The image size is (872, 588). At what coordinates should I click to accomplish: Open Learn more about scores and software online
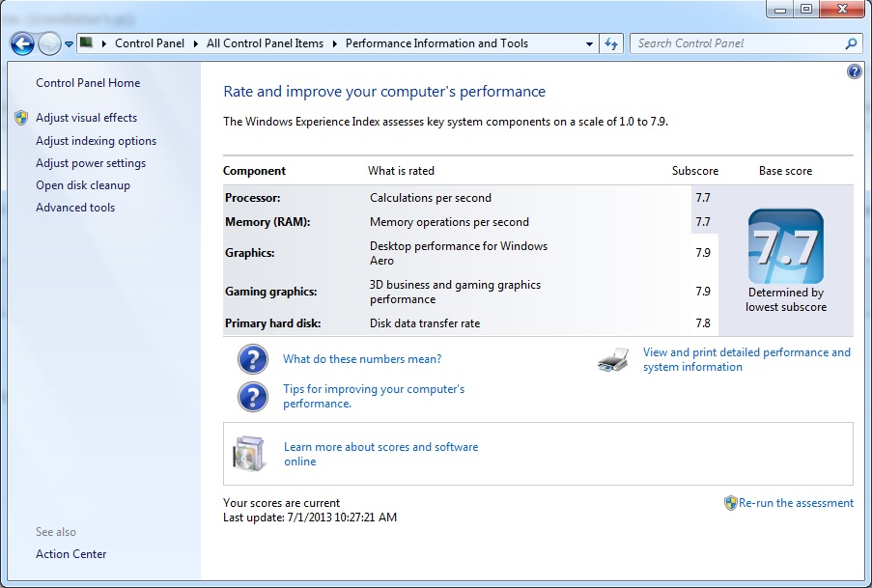[380, 454]
